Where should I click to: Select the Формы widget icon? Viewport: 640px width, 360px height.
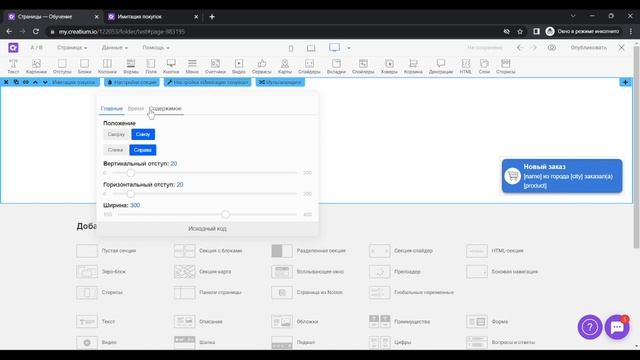click(131, 66)
